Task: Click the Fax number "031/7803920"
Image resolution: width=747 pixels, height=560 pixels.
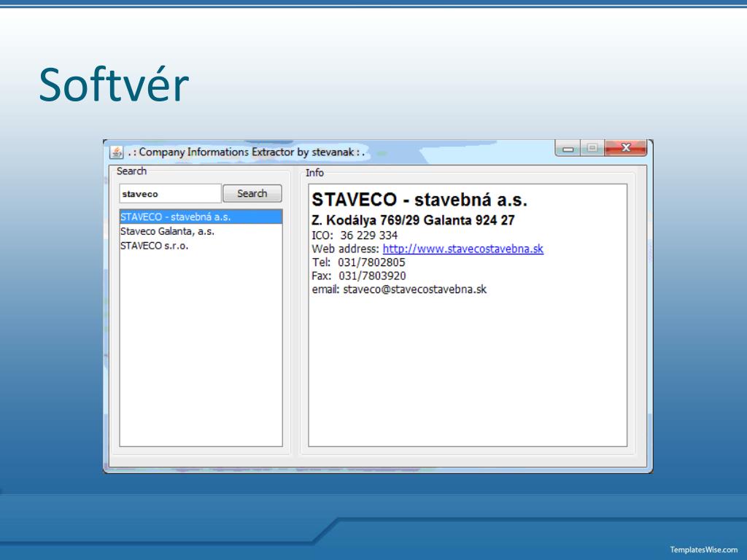Action: [372, 276]
